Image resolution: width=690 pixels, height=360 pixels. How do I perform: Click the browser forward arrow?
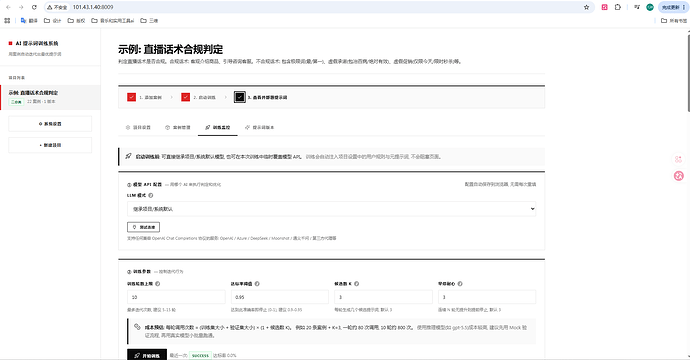(21, 7)
